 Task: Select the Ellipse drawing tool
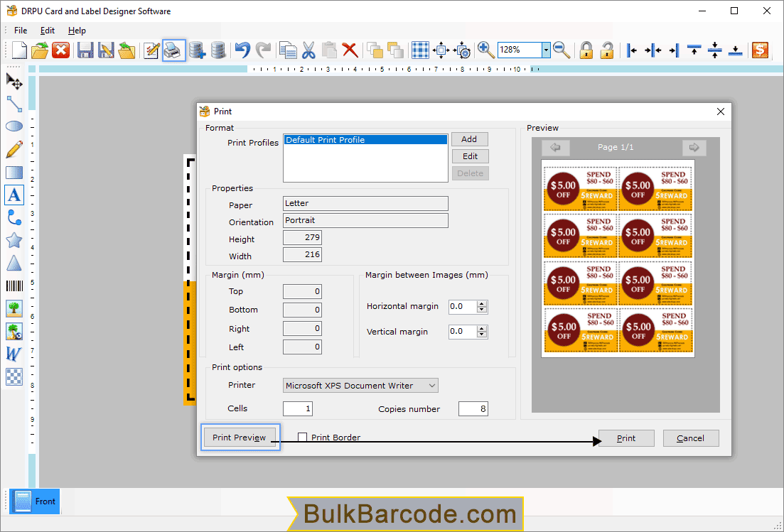coord(14,126)
